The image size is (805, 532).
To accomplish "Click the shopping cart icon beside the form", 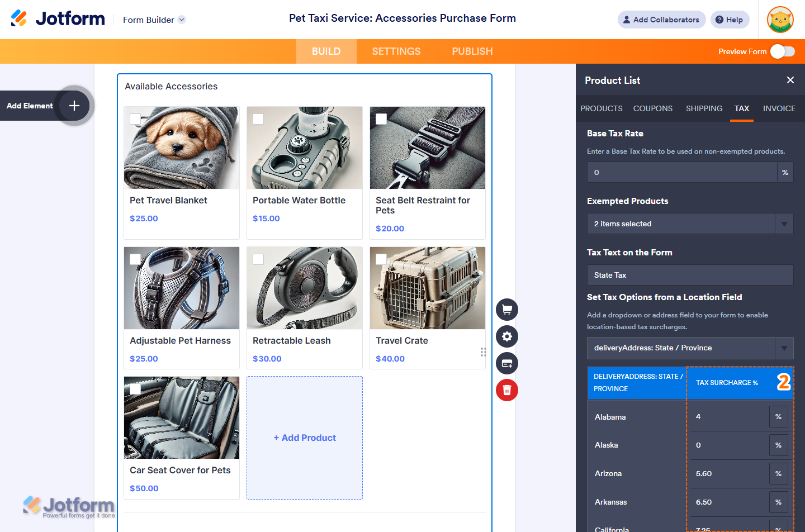I will (507, 310).
